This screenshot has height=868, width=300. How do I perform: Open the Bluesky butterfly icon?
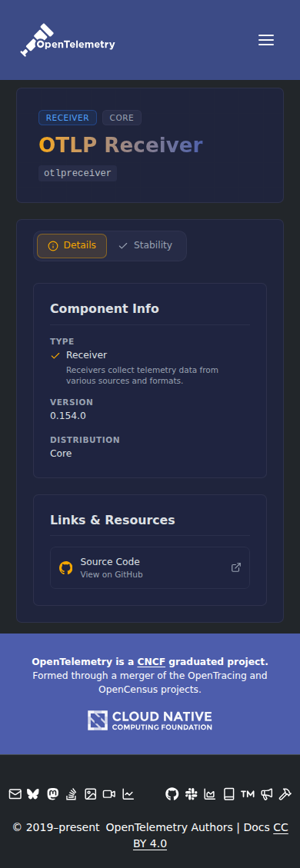(34, 794)
